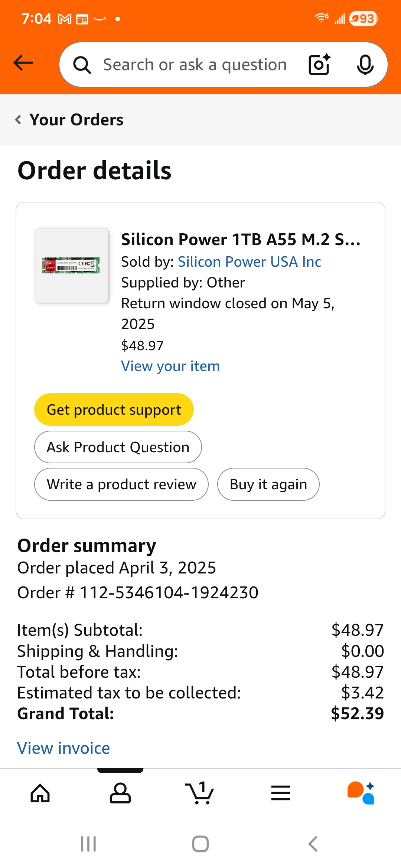Launch the Rufus AI assistant icon
Screen dimensions: 401x868
[x=361, y=793]
